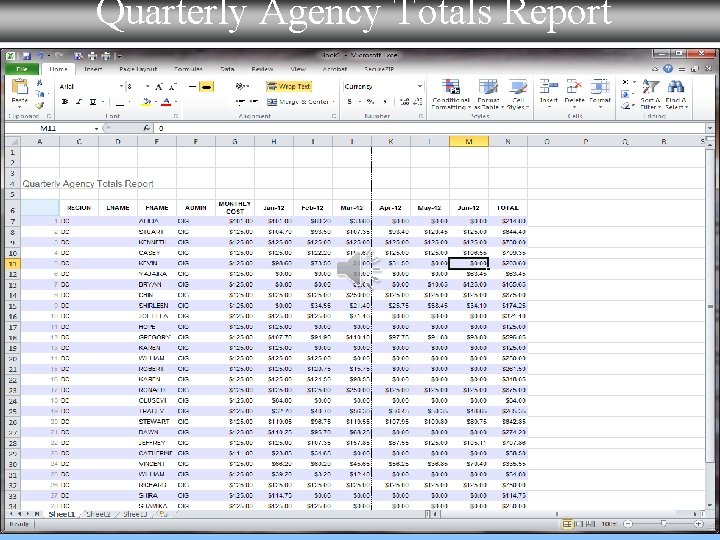The height and width of the screenshot is (540, 720).
Task: Open the Borders dropdown arrow
Action: tap(130, 101)
